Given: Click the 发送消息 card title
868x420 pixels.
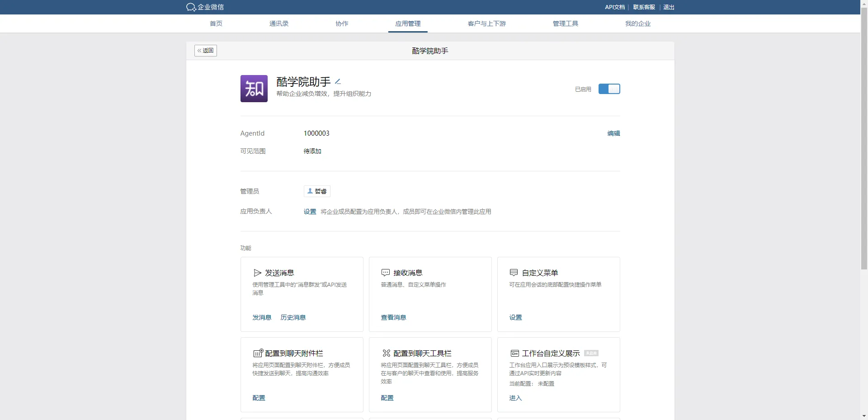Looking at the screenshot, I should pyautogui.click(x=279, y=273).
